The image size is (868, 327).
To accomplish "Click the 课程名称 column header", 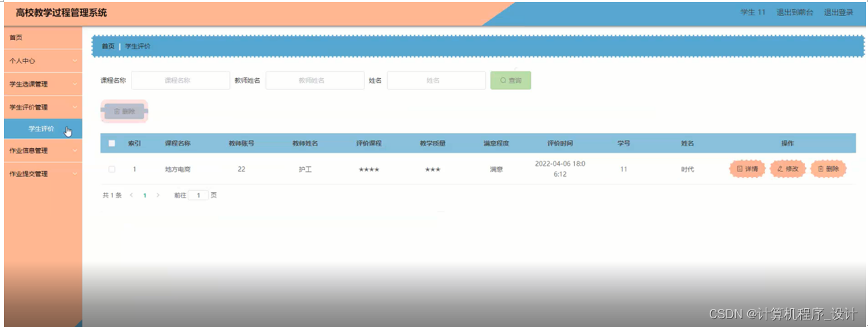I will [x=178, y=143].
